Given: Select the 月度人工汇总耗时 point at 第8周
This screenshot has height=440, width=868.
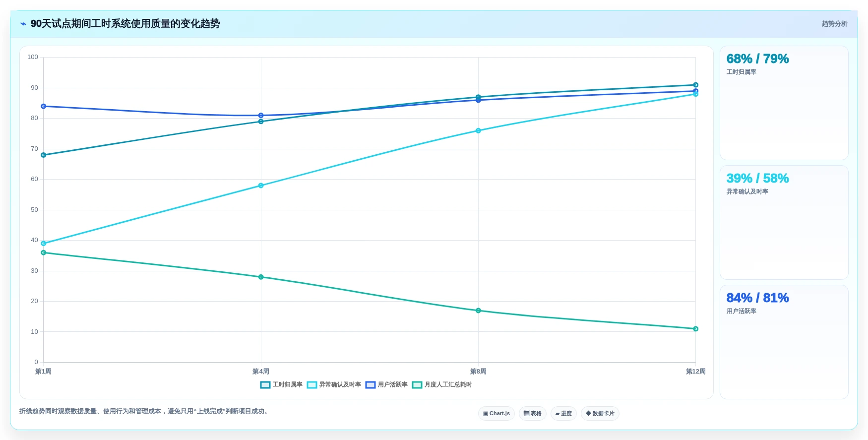Looking at the screenshot, I should click(x=478, y=311).
